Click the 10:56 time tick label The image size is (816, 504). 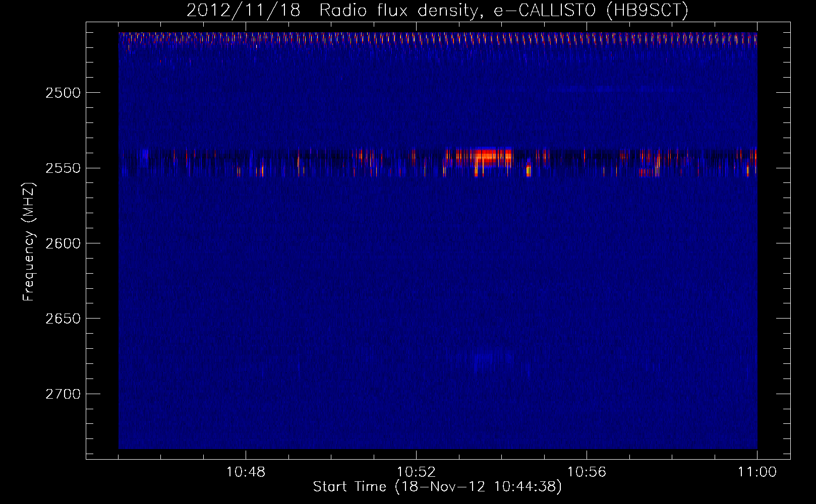coord(587,472)
